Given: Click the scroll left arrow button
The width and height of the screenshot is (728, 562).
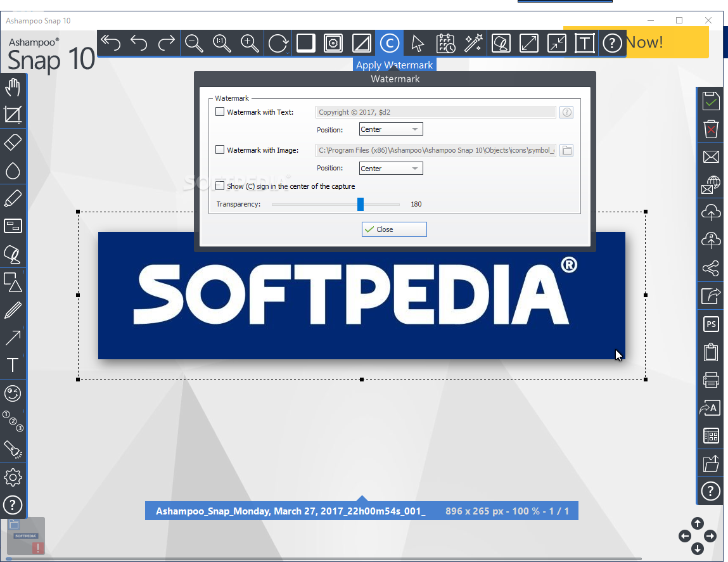Looking at the screenshot, I should pyautogui.click(x=685, y=537).
